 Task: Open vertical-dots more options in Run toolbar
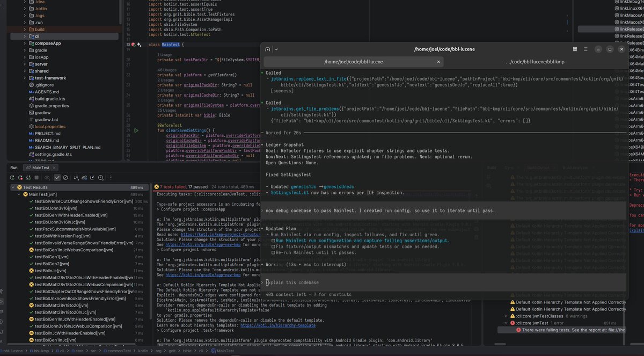[111, 177]
